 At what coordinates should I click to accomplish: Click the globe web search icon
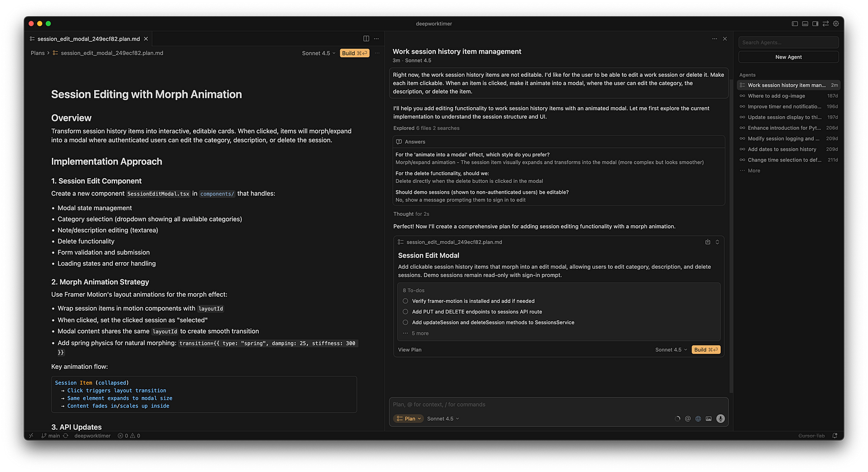[x=698, y=419]
